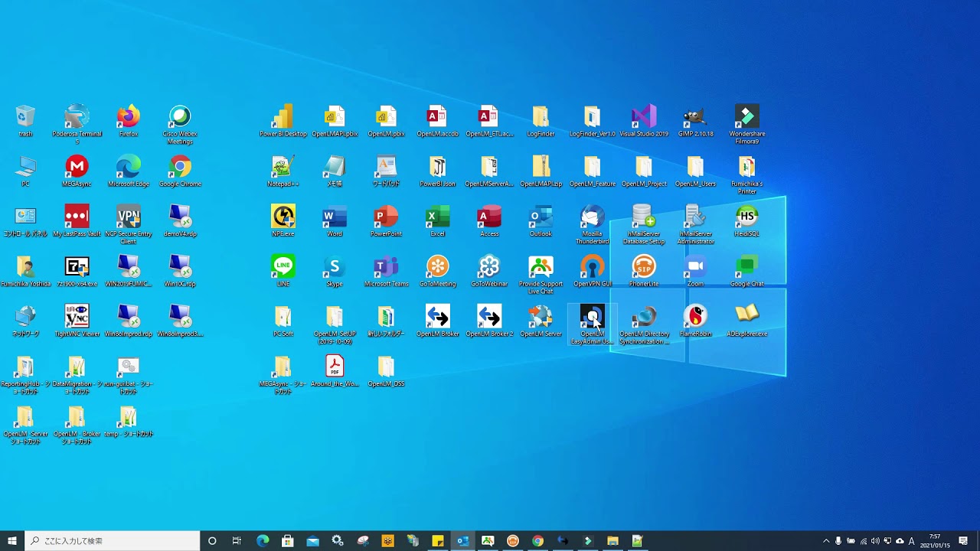Select the Provide Support Live Chat icon
Viewport: 980px width, 551px height.
(541, 274)
